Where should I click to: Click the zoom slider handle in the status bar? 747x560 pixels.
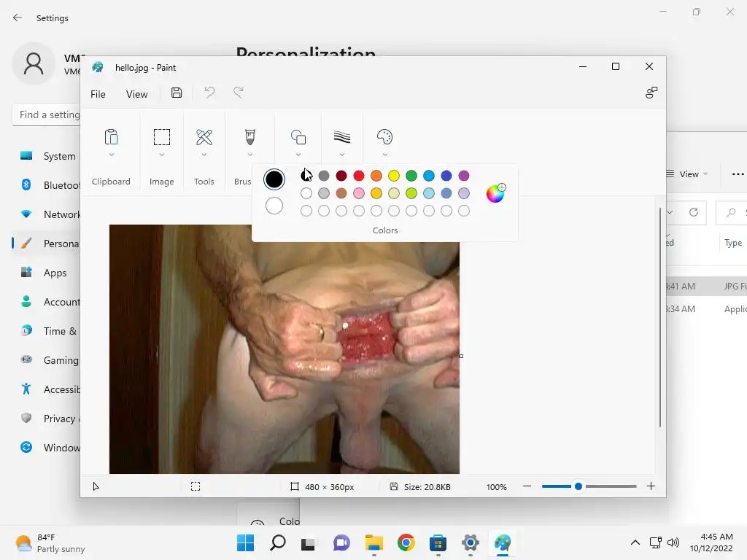click(578, 486)
